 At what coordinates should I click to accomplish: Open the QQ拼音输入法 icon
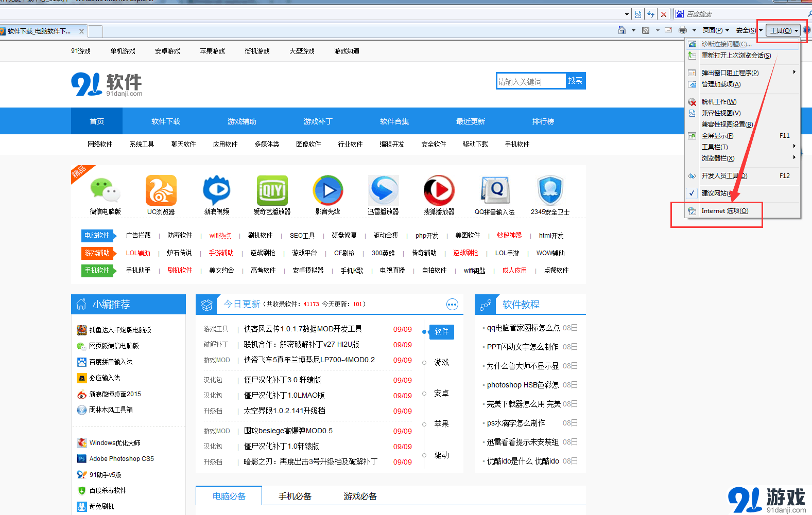tap(494, 190)
